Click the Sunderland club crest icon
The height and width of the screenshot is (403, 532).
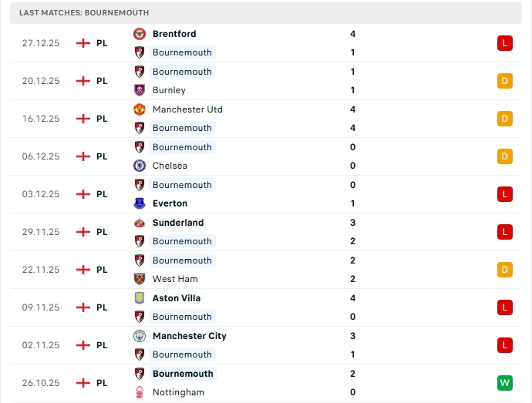coord(140,223)
